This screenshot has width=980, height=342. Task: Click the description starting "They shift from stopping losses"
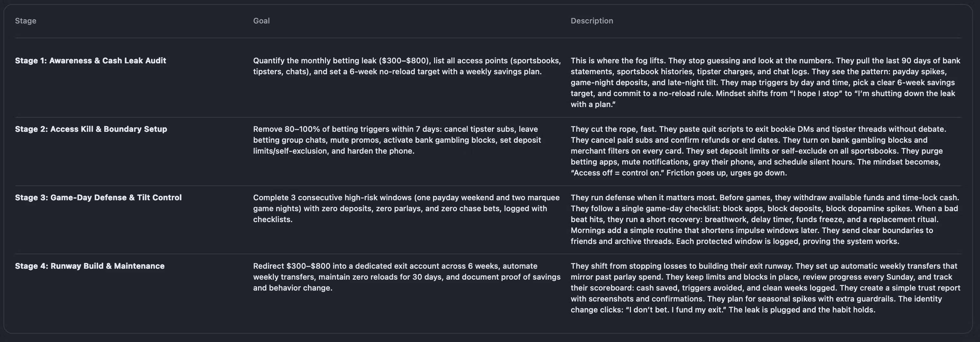click(765, 288)
